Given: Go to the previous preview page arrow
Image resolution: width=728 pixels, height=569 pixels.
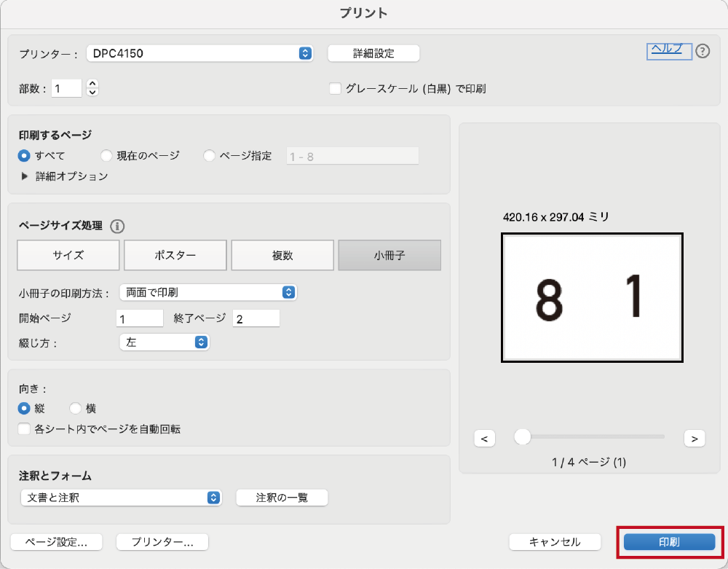Looking at the screenshot, I should (x=484, y=438).
